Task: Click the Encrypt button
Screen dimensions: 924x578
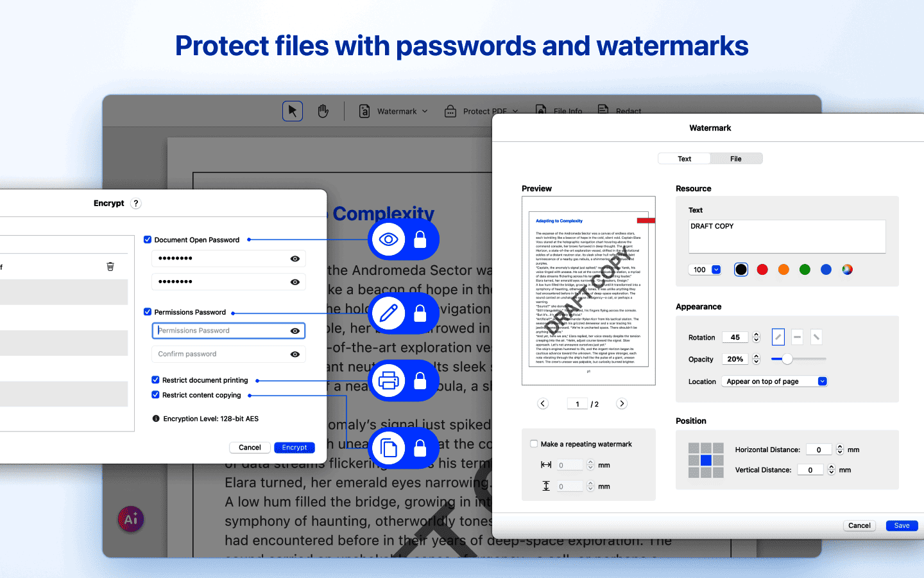Action: [x=294, y=447]
